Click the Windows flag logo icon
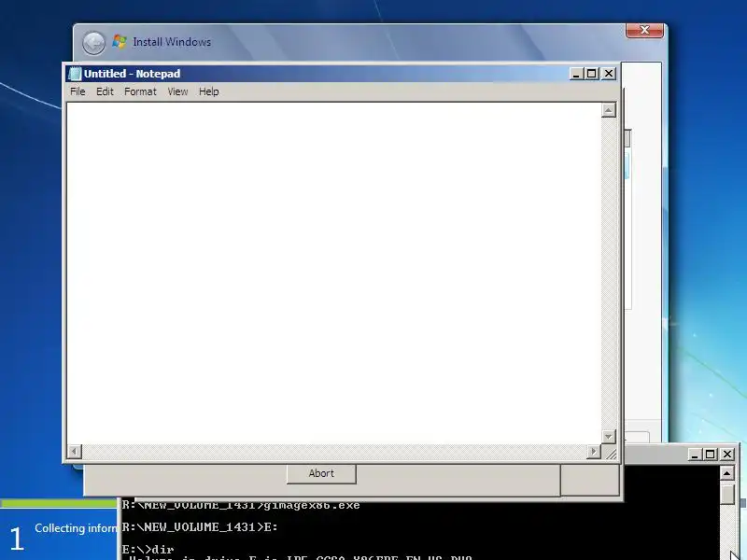This screenshot has height=560, width=747. pos(120,42)
